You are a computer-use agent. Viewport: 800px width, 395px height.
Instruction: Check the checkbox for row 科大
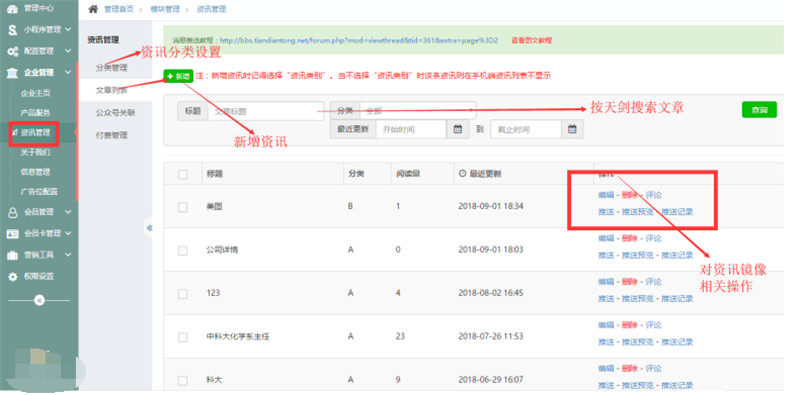tap(183, 380)
